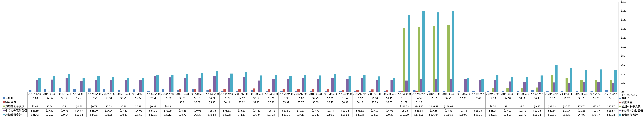Click the tall green bar for 2017/09/30
The height and width of the screenshot is (117, 644).
[404, 60]
